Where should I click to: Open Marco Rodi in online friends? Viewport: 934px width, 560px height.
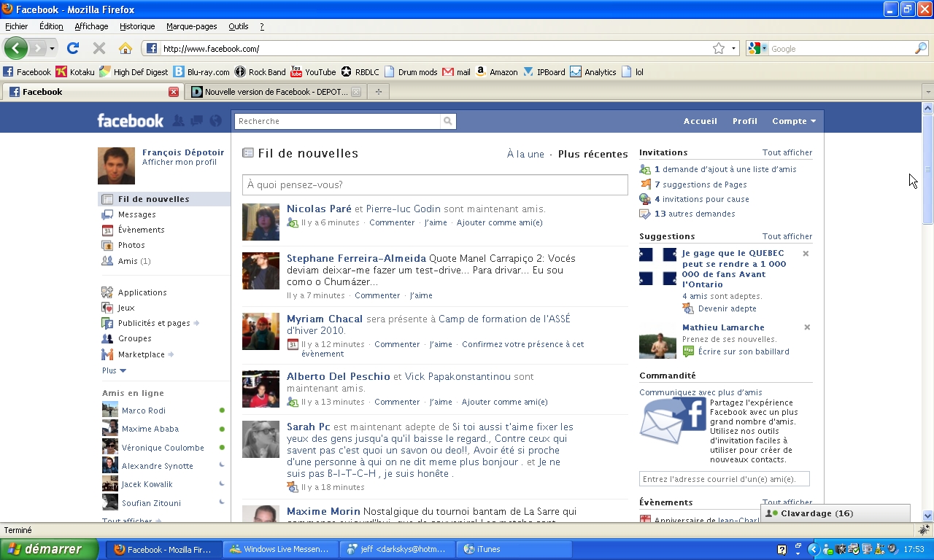pos(144,411)
